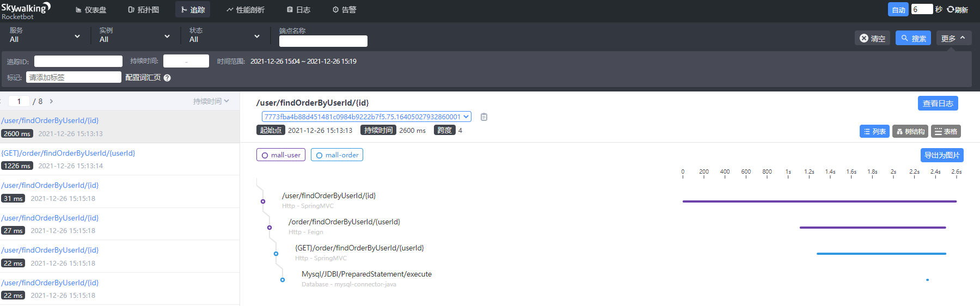Click the /user/findOrderByUserId/{id} detail heading

point(313,103)
